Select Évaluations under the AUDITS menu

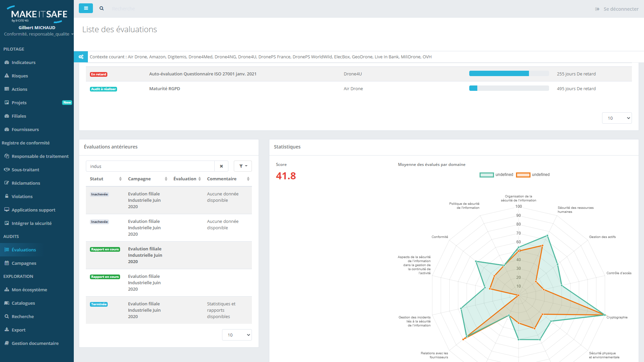[x=23, y=250]
